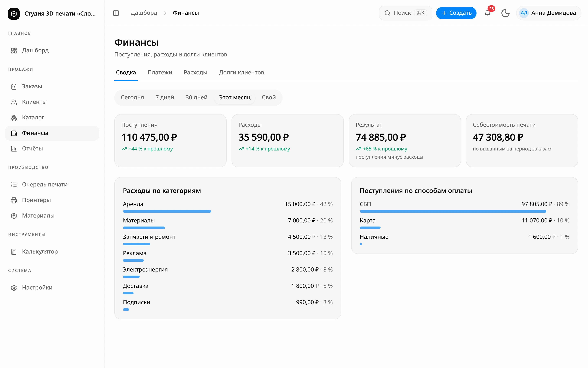Screen dimensions: 588x368
Task: Click the Материалы box icon
Action: 14,216
